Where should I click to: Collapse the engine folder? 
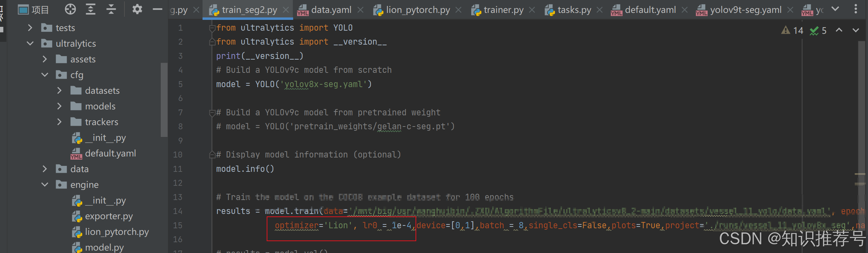(45, 184)
